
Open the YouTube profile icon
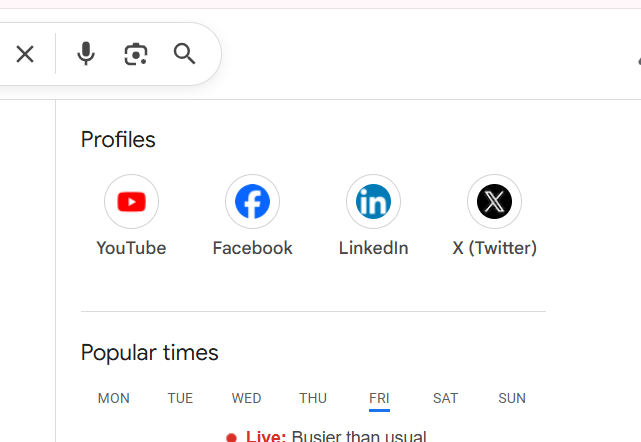coord(131,202)
